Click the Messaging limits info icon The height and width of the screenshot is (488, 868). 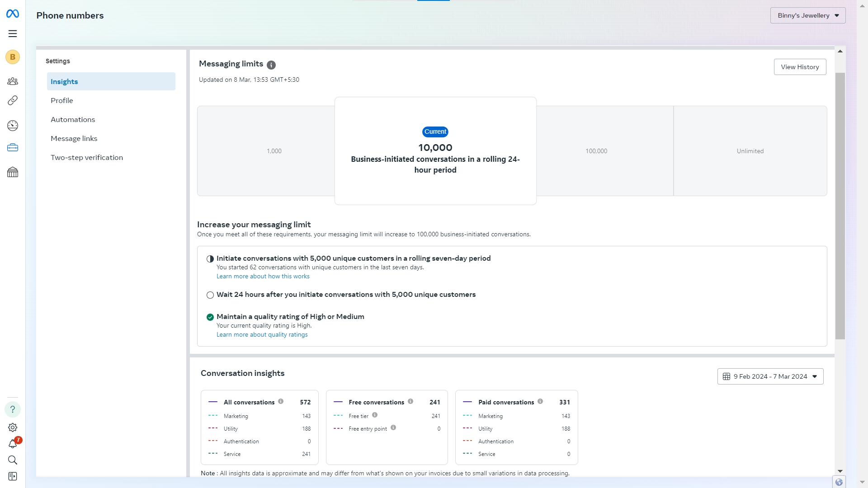point(271,65)
